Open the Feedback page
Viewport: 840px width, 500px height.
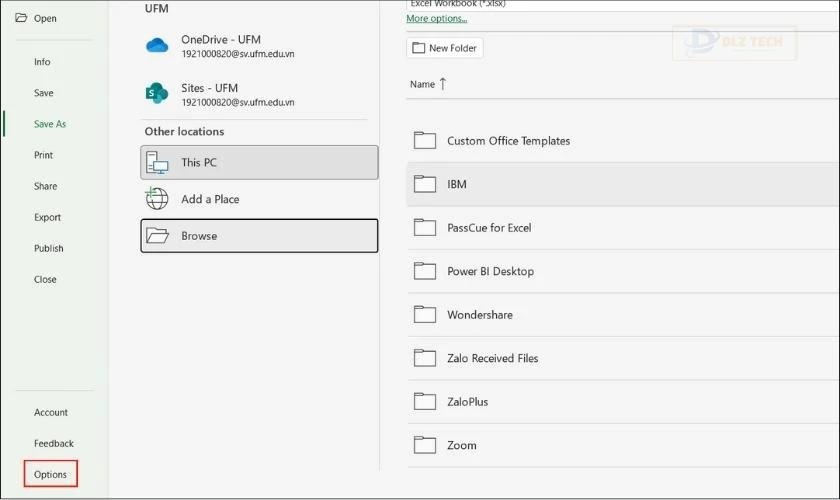point(54,443)
